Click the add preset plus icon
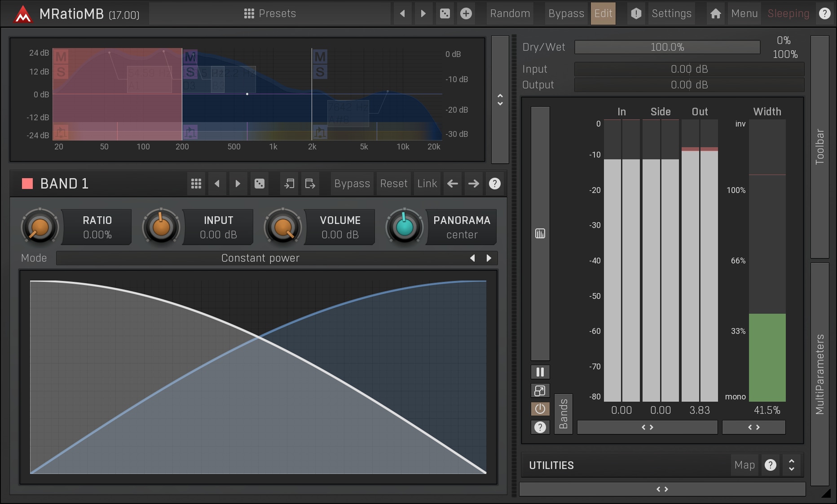This screenshot has height=504, width=837. pos(466,13)
